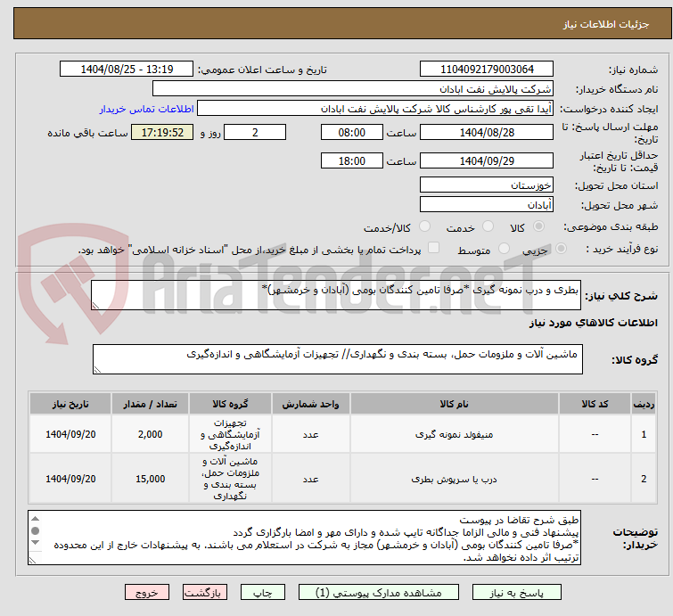Click the شرح کلی نیاز description box
This screenshot has width=673, height=616.
pos(336,295)
